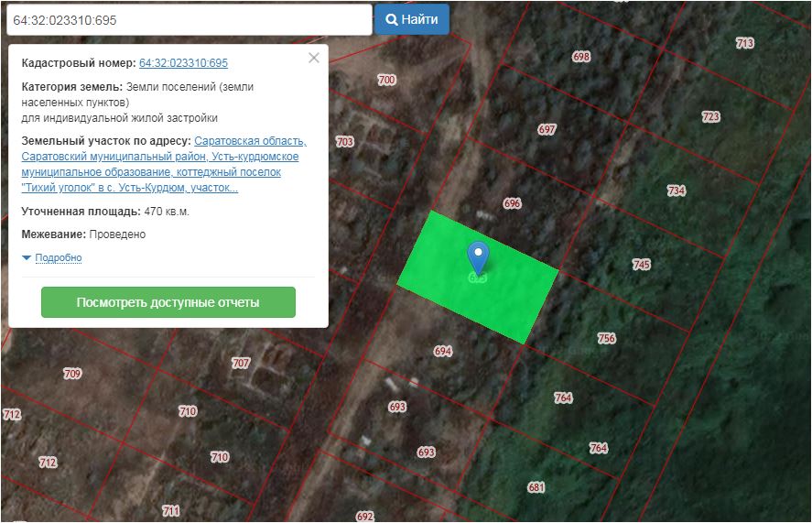812x523 pixels.
Task: Select parcel label 696 on the map
Action: pyautogui.click(x=512, y=203)
